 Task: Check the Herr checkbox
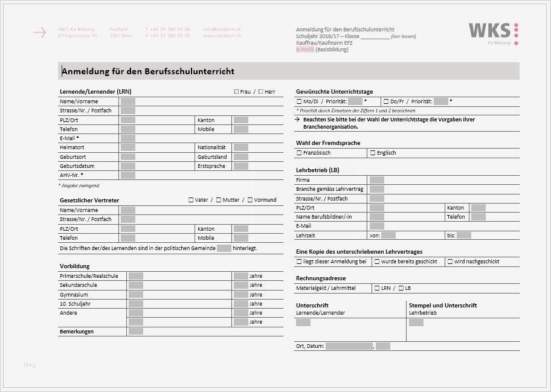[261, 91]
